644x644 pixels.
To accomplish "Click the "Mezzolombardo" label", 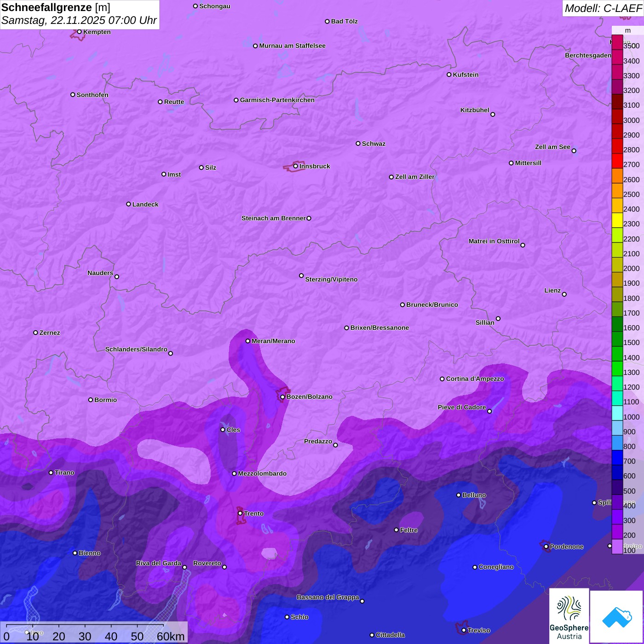I will tap(262, 473).
